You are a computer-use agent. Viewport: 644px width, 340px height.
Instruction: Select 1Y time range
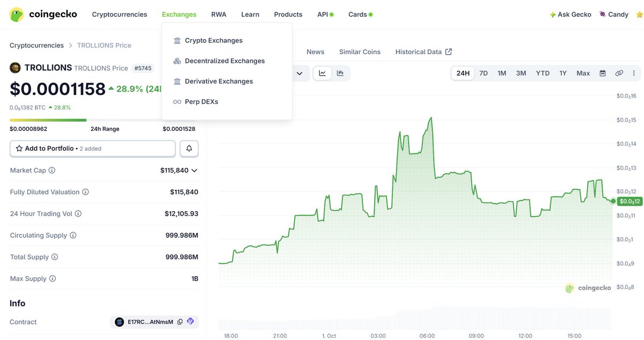coord(563,73)
